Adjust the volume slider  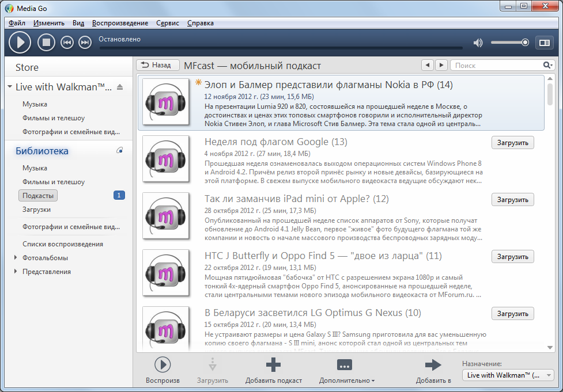pos(509,43)
